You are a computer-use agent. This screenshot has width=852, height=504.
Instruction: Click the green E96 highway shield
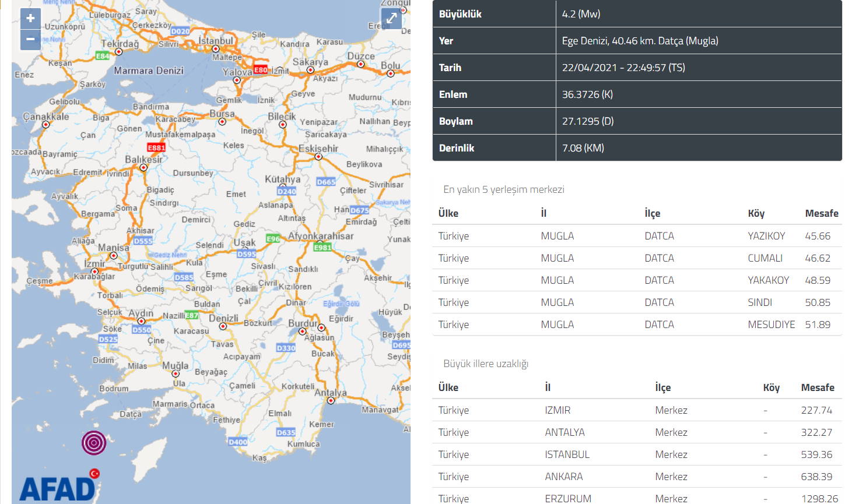(273, 238)
